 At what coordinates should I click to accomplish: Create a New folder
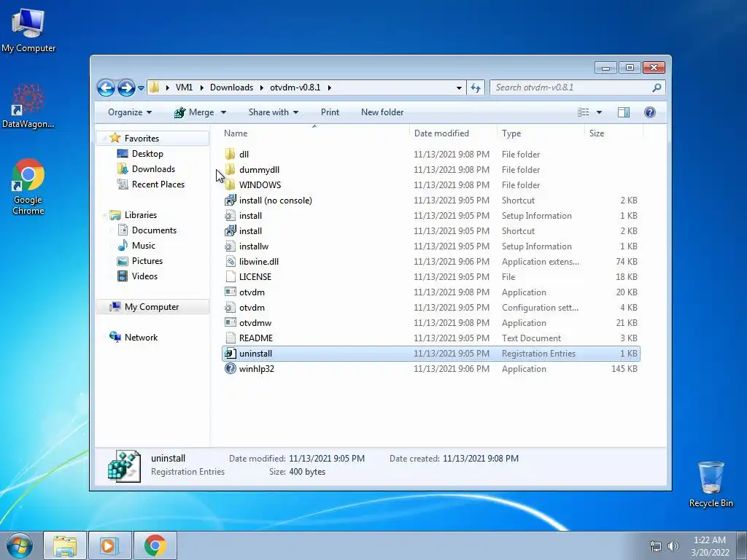click(x=382, y=112)
